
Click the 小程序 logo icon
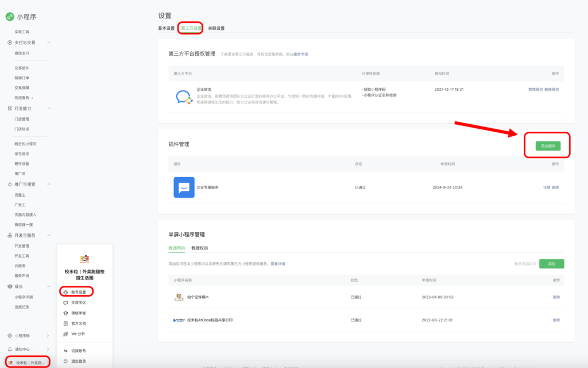pos(10,17)
